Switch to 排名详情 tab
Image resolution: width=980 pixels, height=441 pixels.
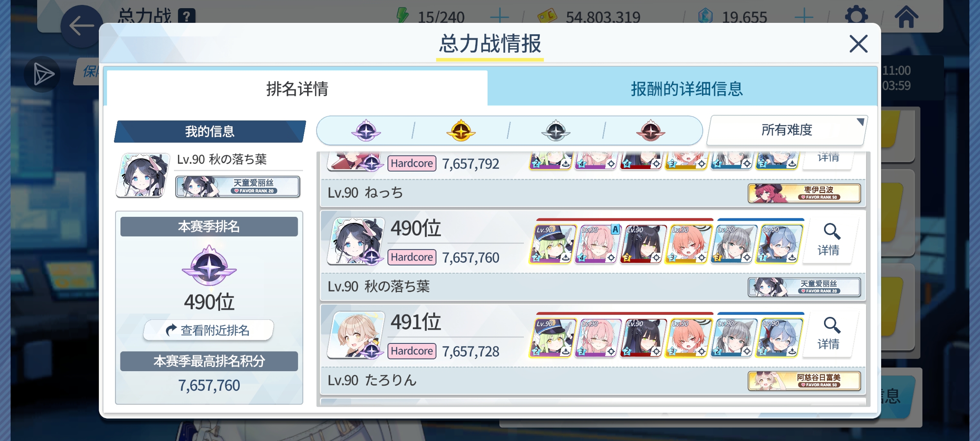tap(297, 88)
